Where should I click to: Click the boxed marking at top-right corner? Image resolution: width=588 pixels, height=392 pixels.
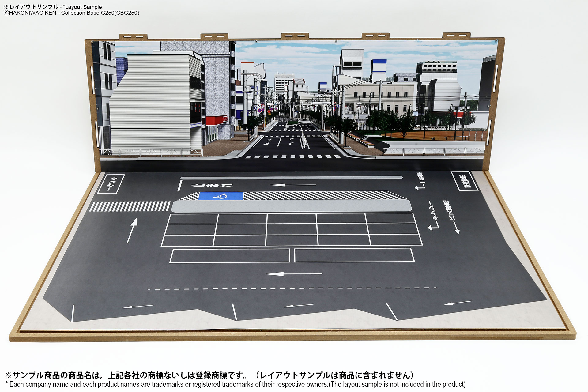(464, 181)
